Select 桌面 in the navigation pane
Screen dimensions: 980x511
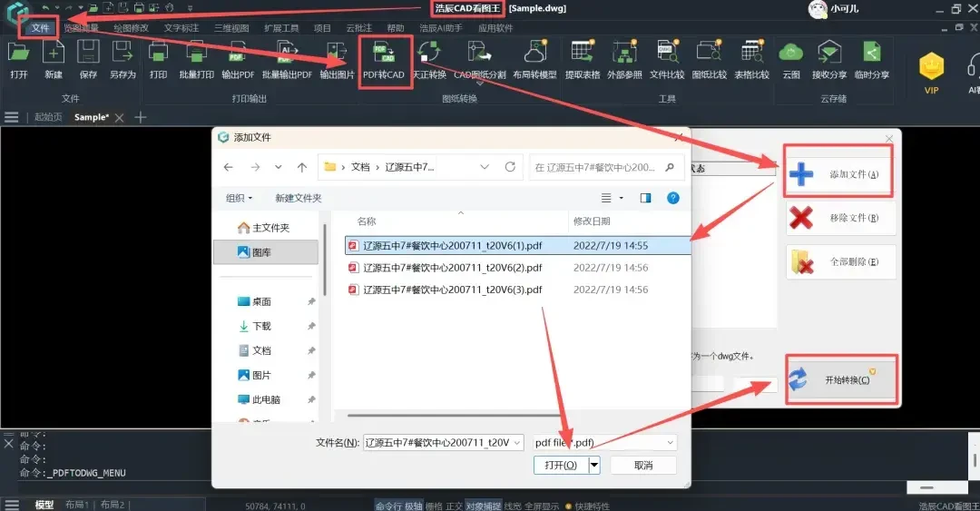261,301
